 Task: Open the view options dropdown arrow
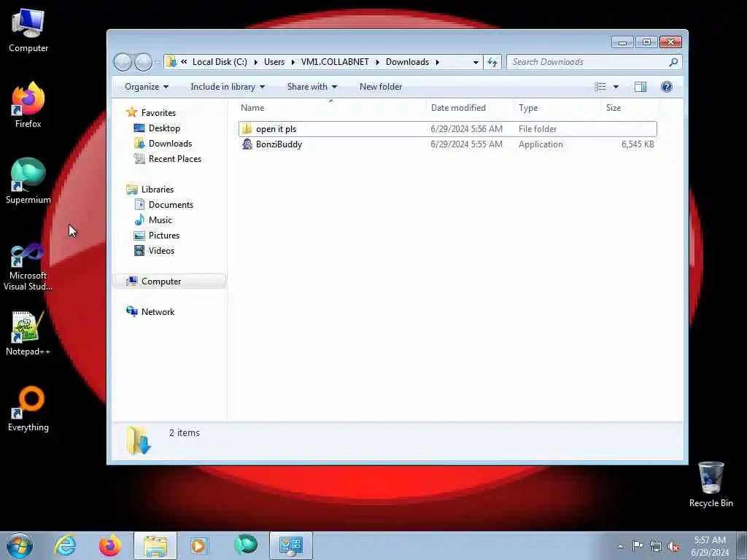(616, 87)
